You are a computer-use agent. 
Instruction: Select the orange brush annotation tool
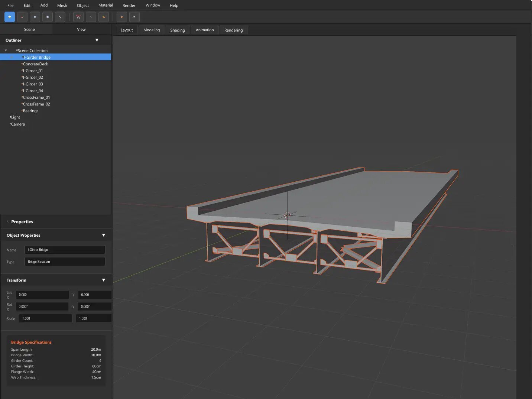103,17
